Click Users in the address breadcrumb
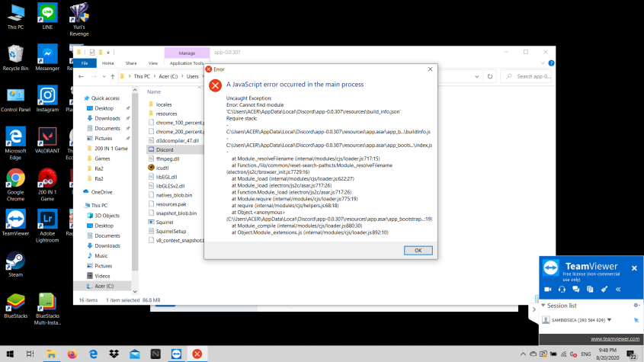The height and width of the screenshot is (362, 644). click(192, 76)
